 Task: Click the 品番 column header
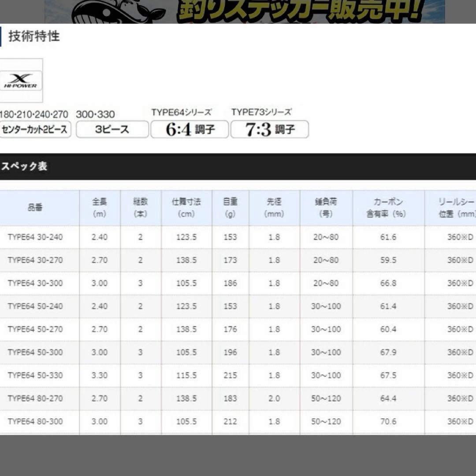35,208
